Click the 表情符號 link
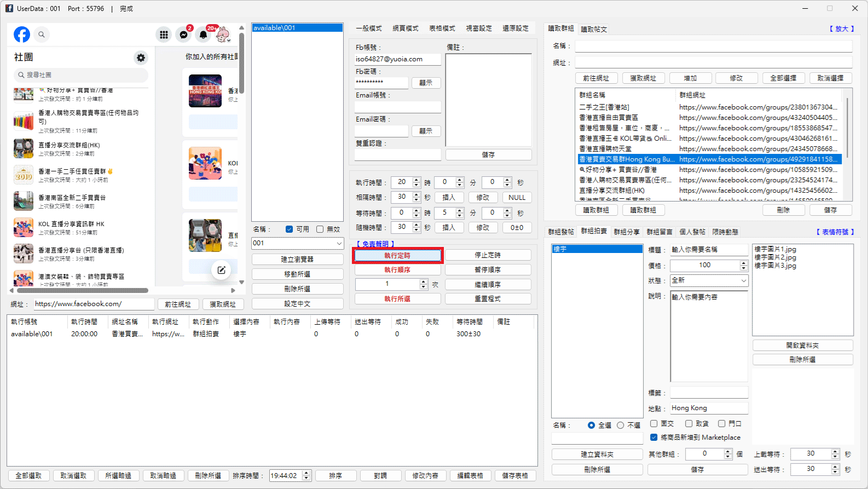Image resolution: width=868 pixels, height=489 pixels. 835,232
